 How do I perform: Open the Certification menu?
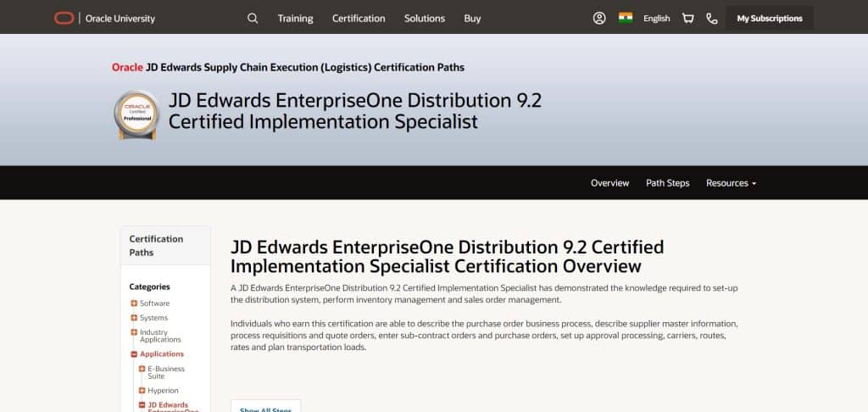pyautogui.click(x=359, y=19)
